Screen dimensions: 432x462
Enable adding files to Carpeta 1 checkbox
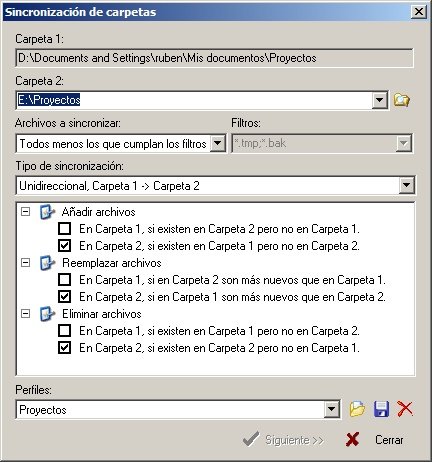[x=64, y=229]
